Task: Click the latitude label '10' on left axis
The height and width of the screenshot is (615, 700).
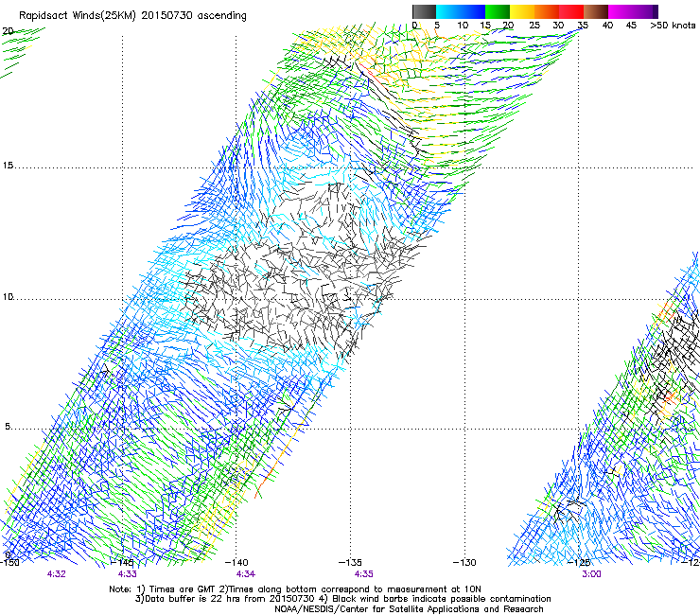Action: click(x=8, y=296)
